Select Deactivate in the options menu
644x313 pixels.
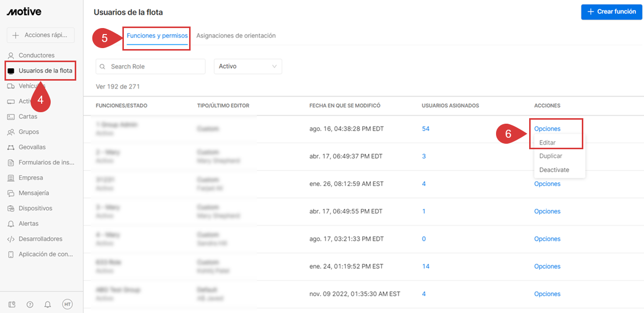tap(554, 170)
